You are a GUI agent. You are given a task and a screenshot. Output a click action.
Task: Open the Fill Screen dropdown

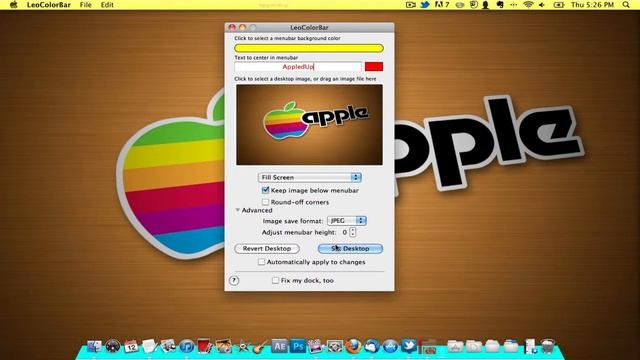pyautogui.click(x=310, y=177)
